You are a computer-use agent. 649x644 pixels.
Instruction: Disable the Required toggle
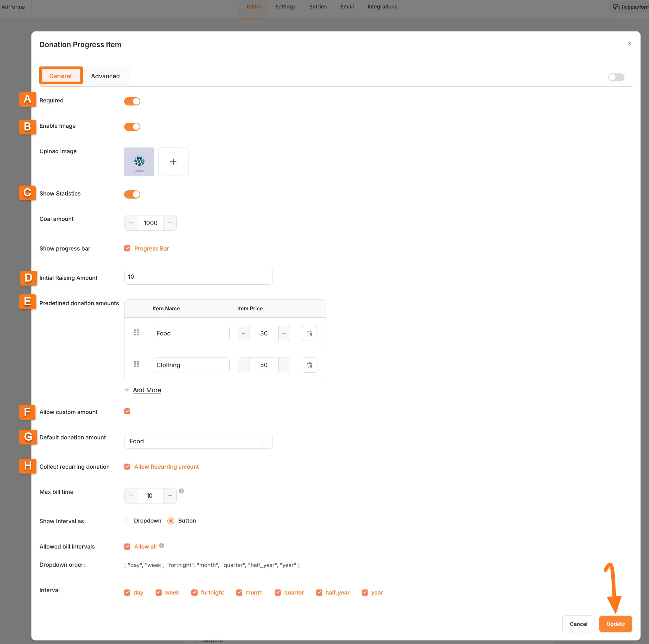(132, 101)
